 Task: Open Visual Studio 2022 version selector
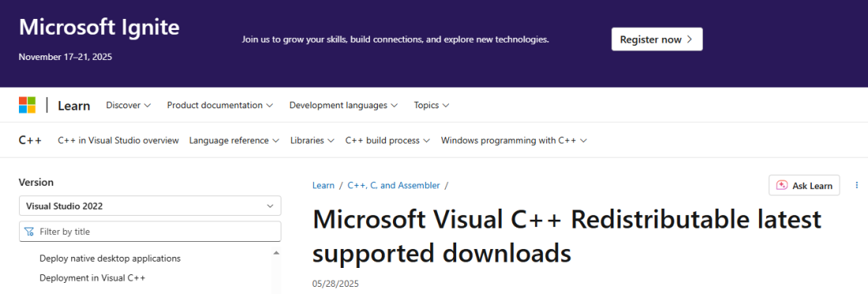150,206
